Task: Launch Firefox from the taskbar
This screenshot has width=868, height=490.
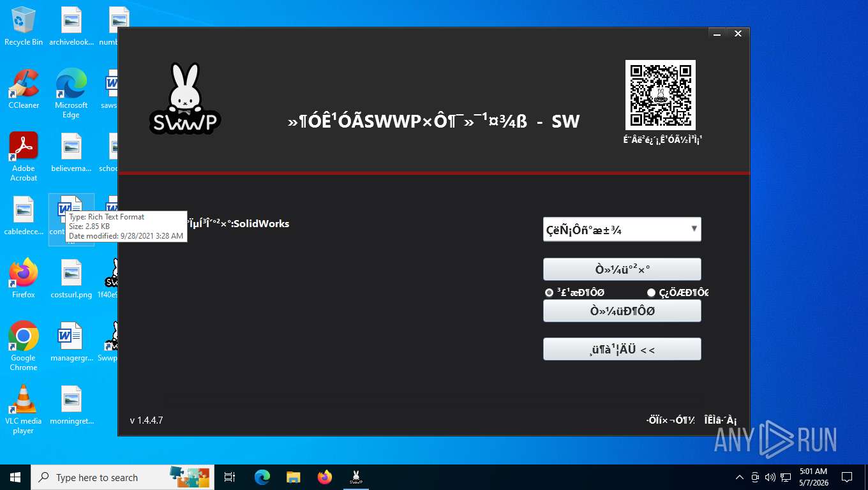Action: (x=325, y=477)
